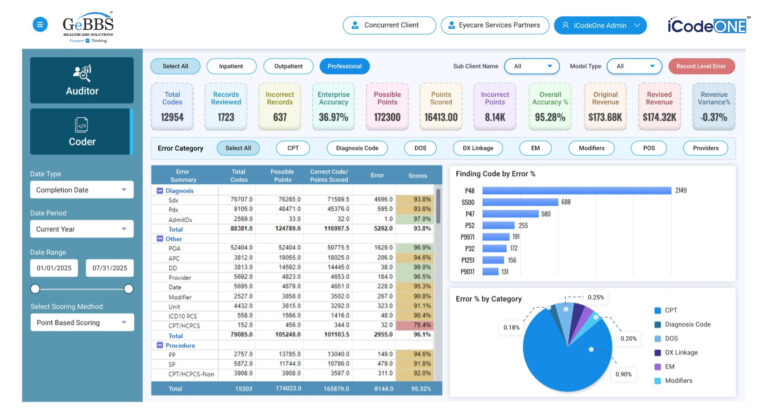Viewport: 768px width, 419px height.
Task: Click the left date range slider handle
Action: (x=34, y=288)
